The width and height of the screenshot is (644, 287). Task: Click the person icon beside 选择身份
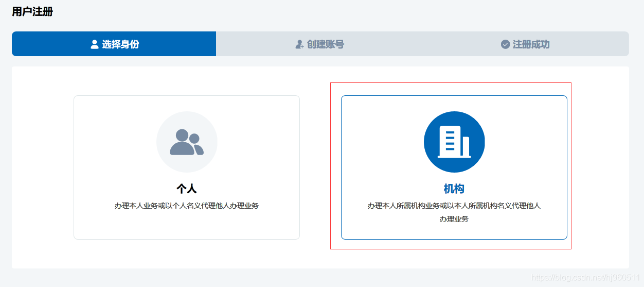[95, 44]
